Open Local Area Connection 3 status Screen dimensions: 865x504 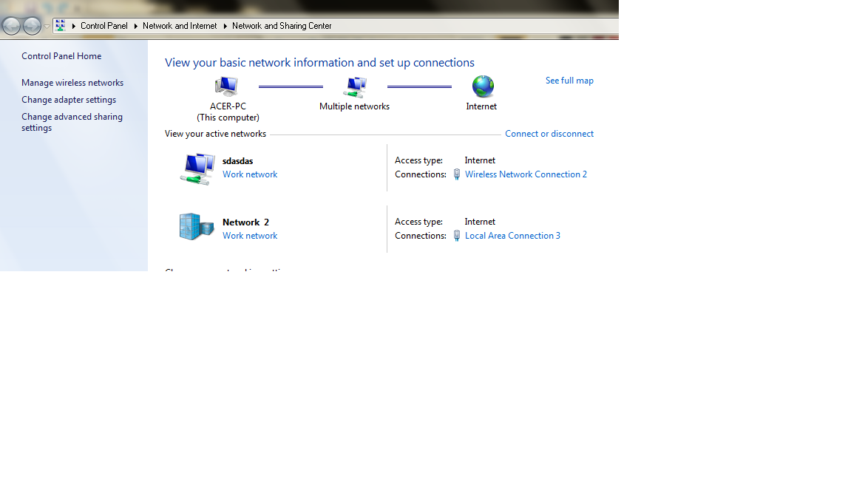tap(512, 236)
